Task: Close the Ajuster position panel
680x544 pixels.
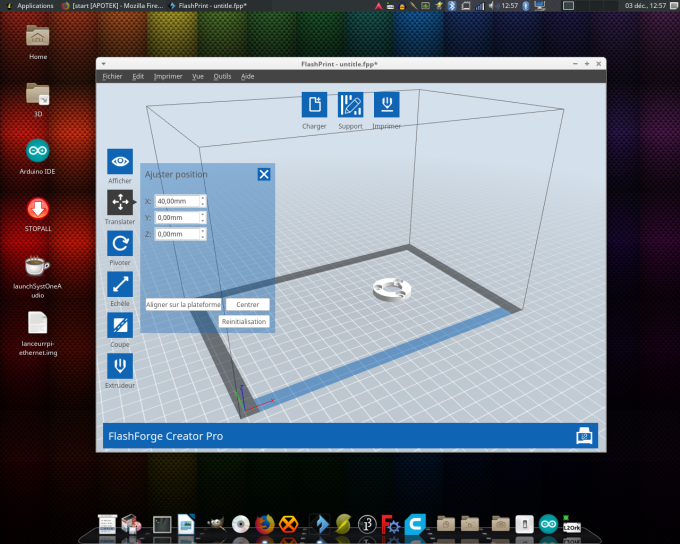Action: tap(264, 174)
